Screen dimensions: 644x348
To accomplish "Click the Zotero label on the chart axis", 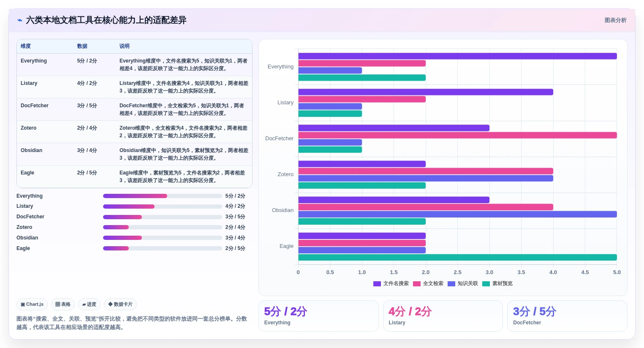I will point(285,174).
